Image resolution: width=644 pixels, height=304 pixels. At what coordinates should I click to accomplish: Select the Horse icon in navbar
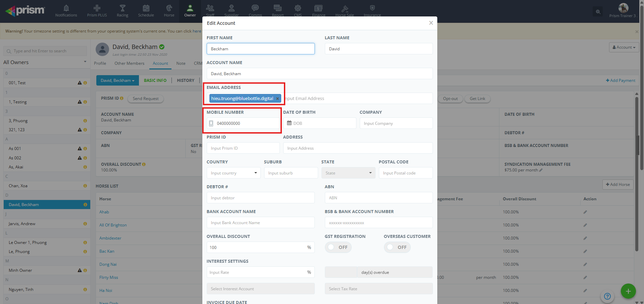[x=169, y=8]
